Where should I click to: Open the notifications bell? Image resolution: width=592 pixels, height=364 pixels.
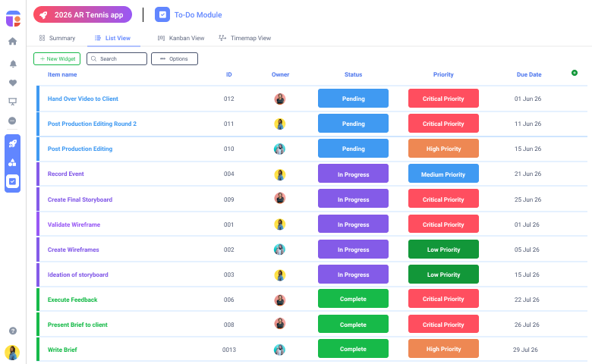[x=12, y=64]
